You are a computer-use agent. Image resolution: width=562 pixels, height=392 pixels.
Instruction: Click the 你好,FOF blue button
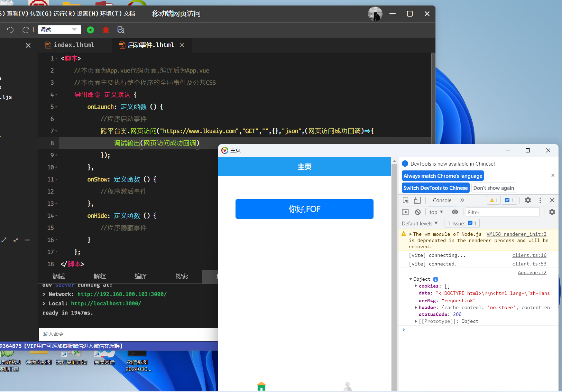click(304, 209)
